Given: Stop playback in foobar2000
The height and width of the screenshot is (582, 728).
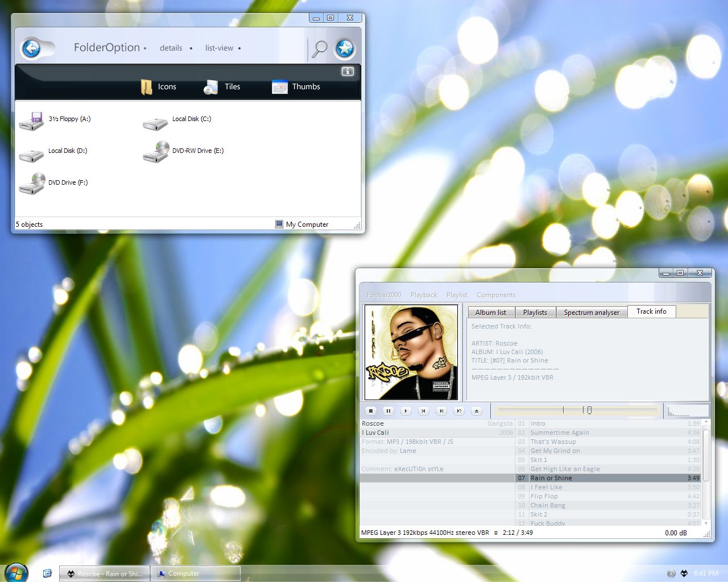Looking at the screenshot, I should click(x=371, y=411).
